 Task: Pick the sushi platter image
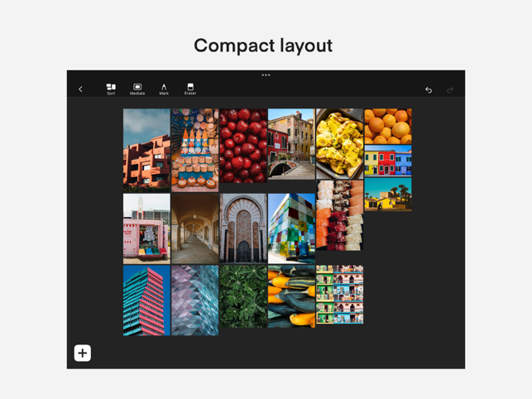click(x=339, y=215)
